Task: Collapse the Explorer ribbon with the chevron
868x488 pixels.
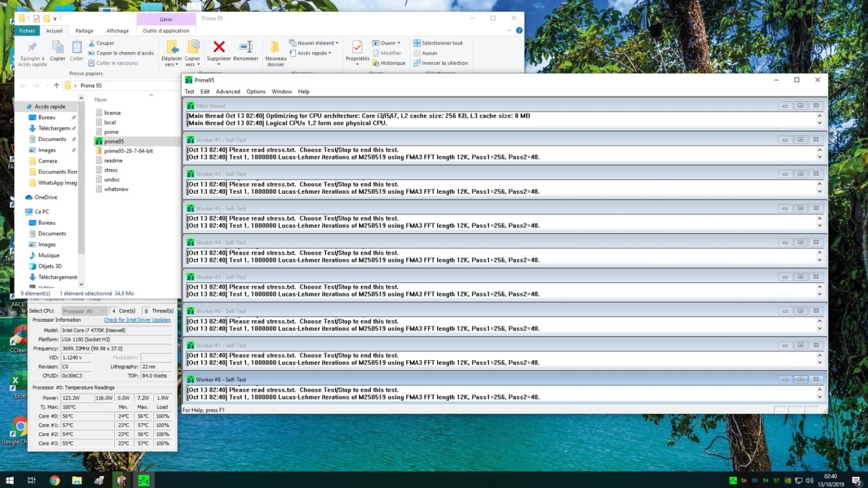Action: tap(509, 31)
